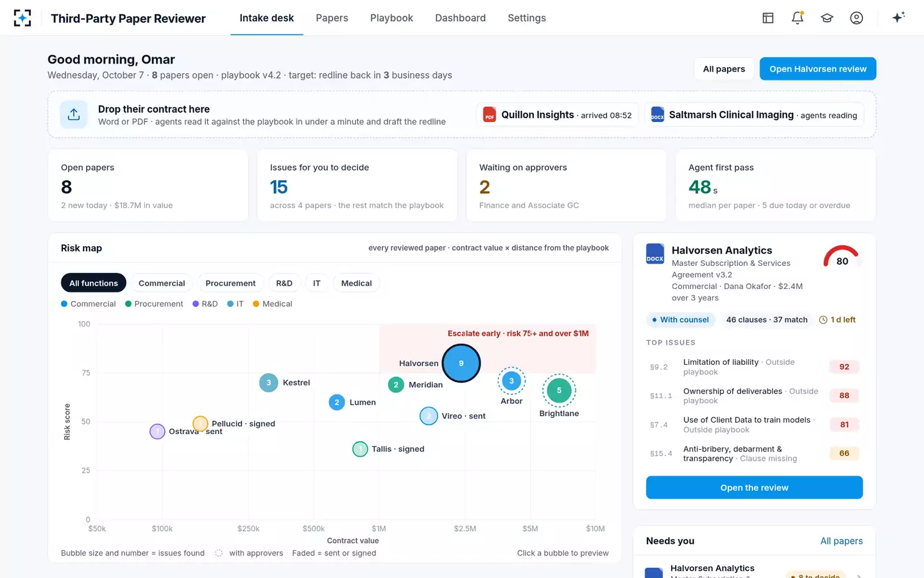The height and width of the screenshot is (578, 924).
Task: Click the upload icon in the contract drop zone
Action: click(74, 114)
